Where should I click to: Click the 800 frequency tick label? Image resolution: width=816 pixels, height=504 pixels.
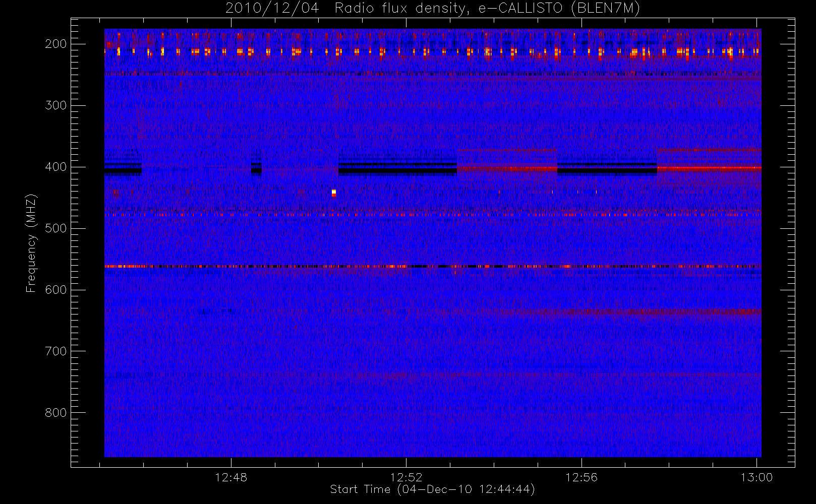tap(55, 413)
